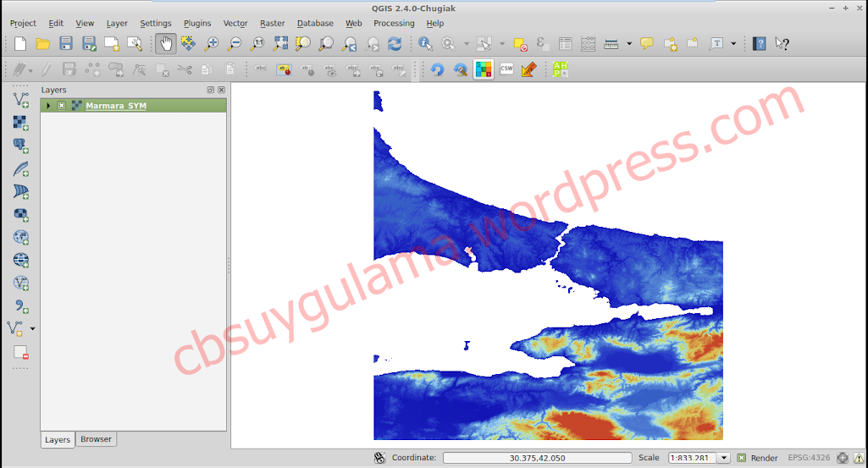Open the Help contents book icon
This screenshot has height=468, width=868.
point(759,44)
